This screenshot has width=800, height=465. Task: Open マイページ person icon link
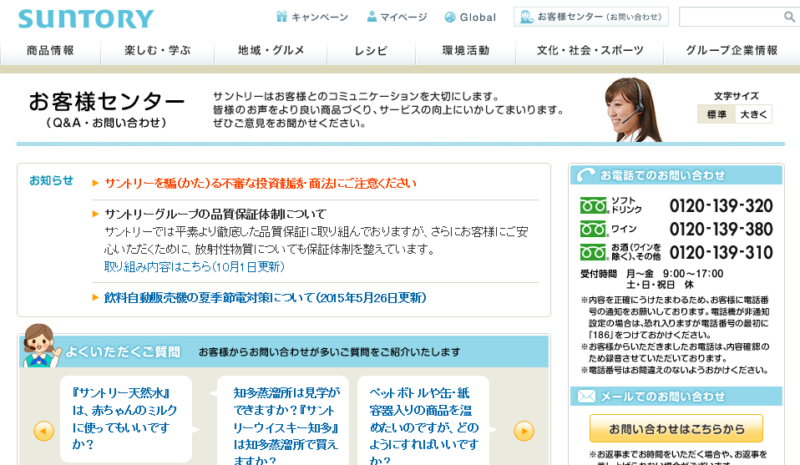tap(372, 17)
